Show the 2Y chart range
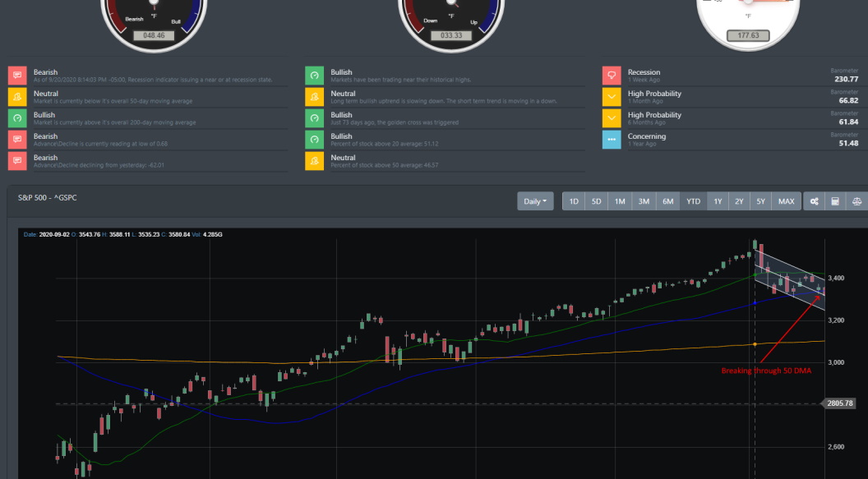The height and width of the screenshot is (479, 868). pyautogui.click(x=739, y=201)
